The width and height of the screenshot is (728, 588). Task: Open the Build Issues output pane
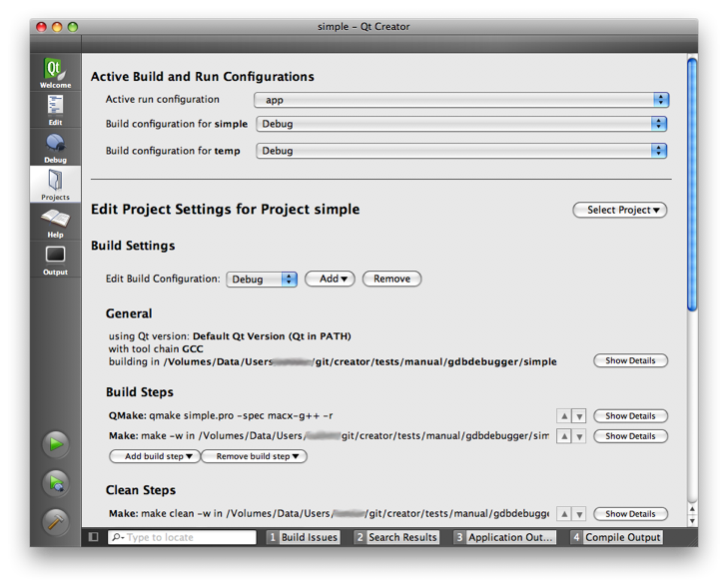(x=303, y=537)
